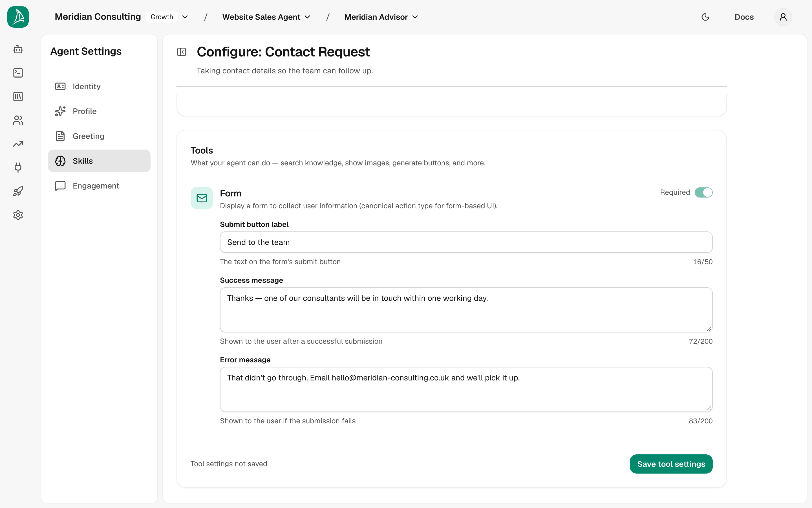Image resolution: width=812 pixels, height=508 pixels.
Task: Click Save tool settings button
Action: 671,464
